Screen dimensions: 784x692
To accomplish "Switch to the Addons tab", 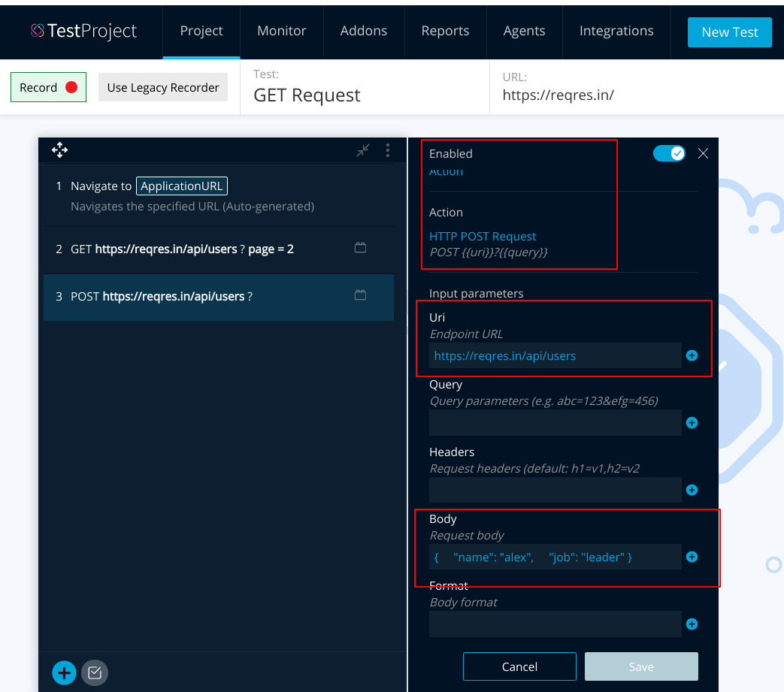I will pos(364,31).
